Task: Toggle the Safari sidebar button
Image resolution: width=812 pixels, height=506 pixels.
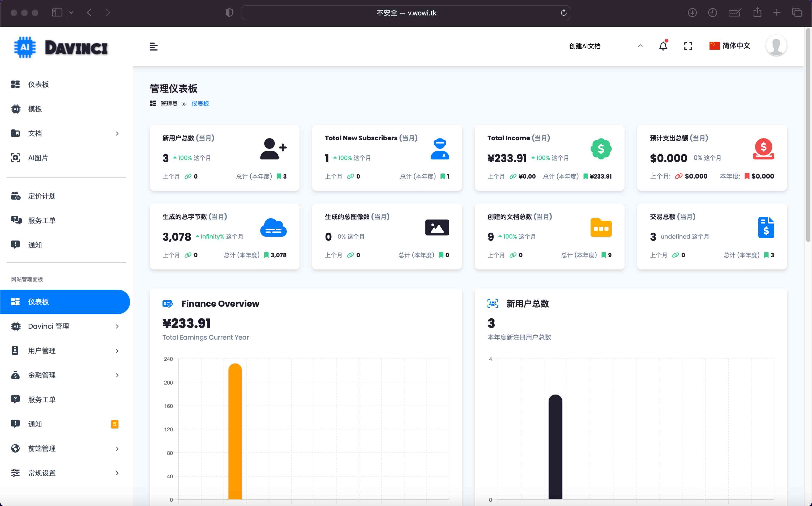Action: point(57,13)
